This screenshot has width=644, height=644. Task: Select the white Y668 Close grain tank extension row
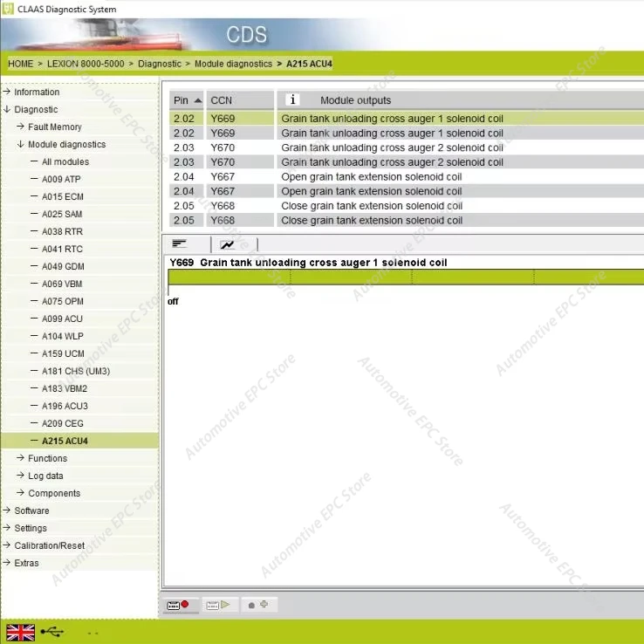point(407,206)
